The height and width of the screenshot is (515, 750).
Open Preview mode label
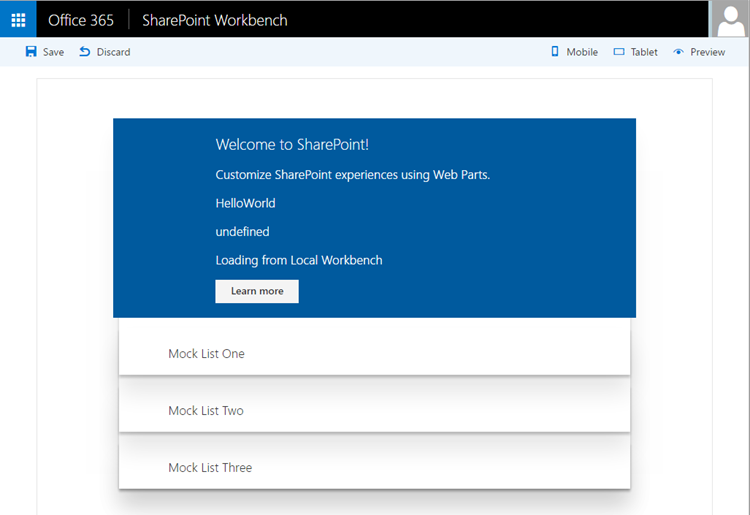coord(707,52)
